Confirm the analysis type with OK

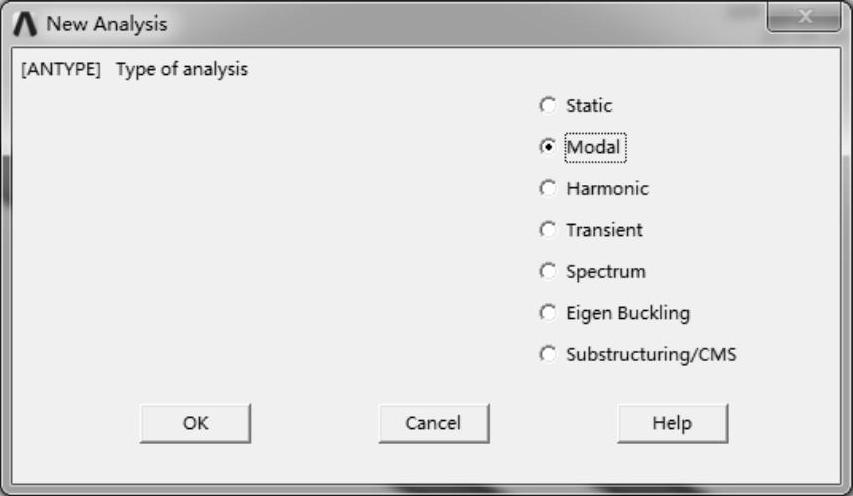pos(195,423)
